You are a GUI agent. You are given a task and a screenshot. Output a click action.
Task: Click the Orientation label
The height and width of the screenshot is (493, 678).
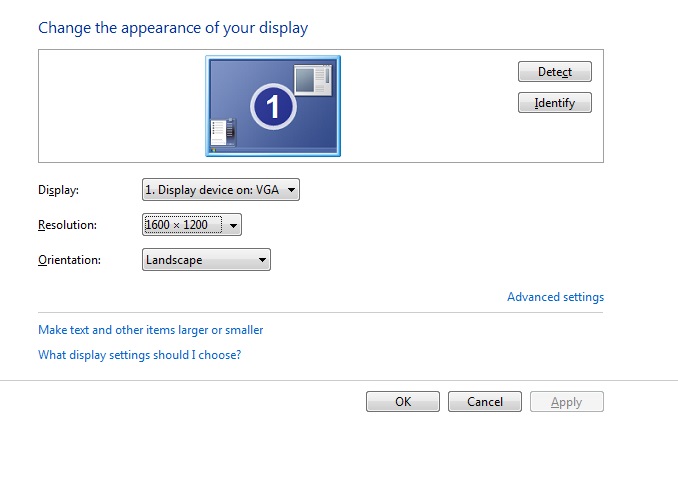(x=69, y=260)
